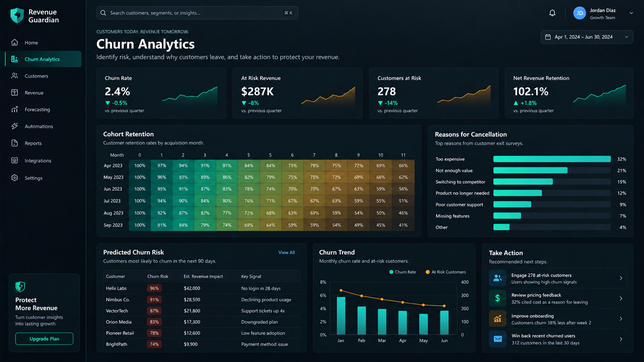Image resolution: width=644 pixels, height=362 pixels.
Task: Open Forecasting page label
Action: [37, 109]
